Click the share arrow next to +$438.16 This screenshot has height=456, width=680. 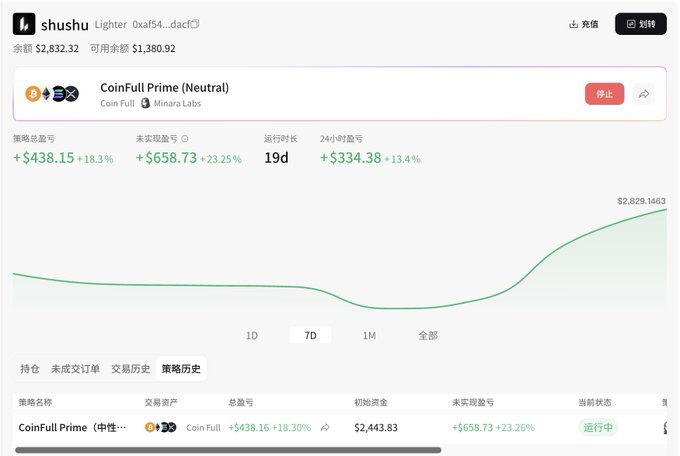325,428
